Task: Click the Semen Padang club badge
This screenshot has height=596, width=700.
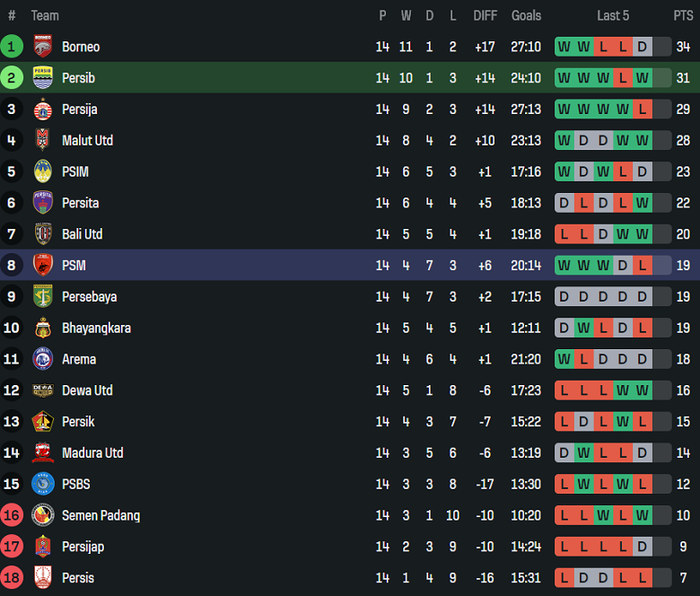Action: 42,515
